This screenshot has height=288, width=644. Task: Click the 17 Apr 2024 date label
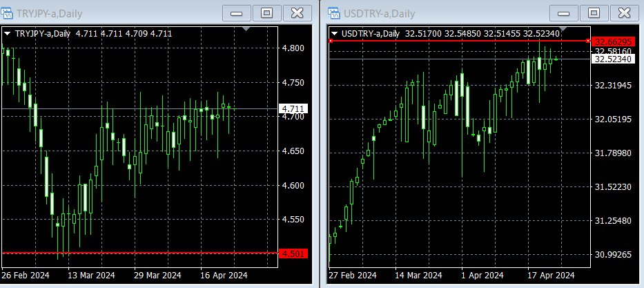click(x=552, y=276)
